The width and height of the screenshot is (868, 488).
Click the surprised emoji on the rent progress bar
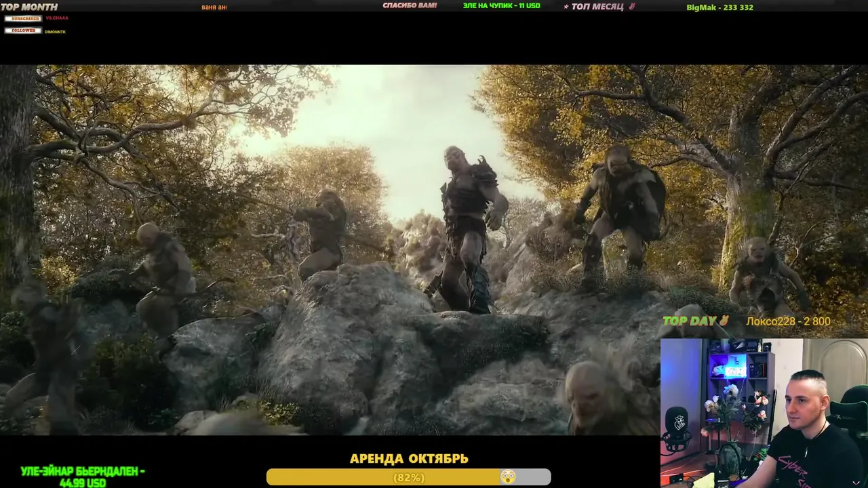(507, 477)
